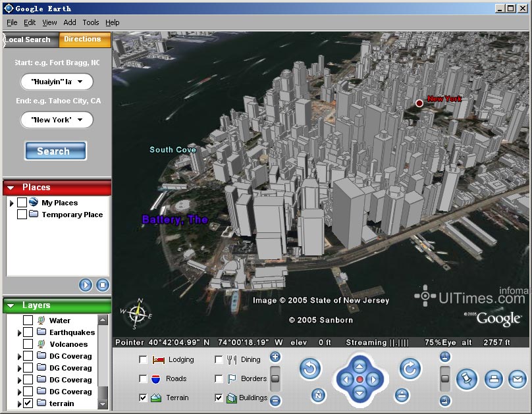Open the Help menu

(113, 22)
